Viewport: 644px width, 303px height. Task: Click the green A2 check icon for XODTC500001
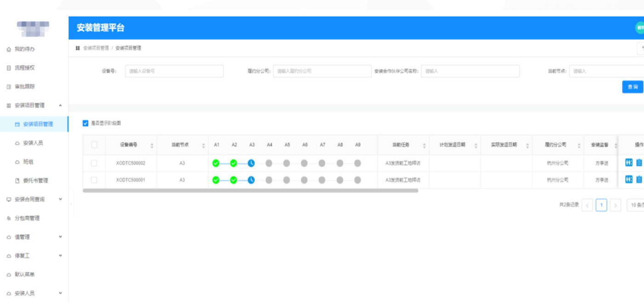coord(233,180)
